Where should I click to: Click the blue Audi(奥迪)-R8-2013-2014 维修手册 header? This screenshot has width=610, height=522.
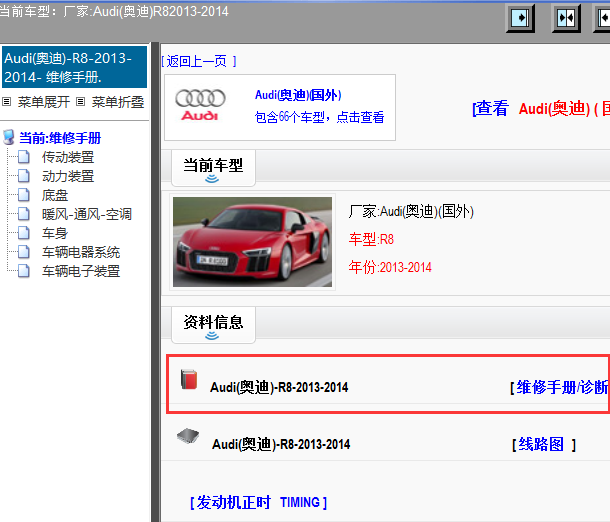pyautogui.click(x=74, y=67)
